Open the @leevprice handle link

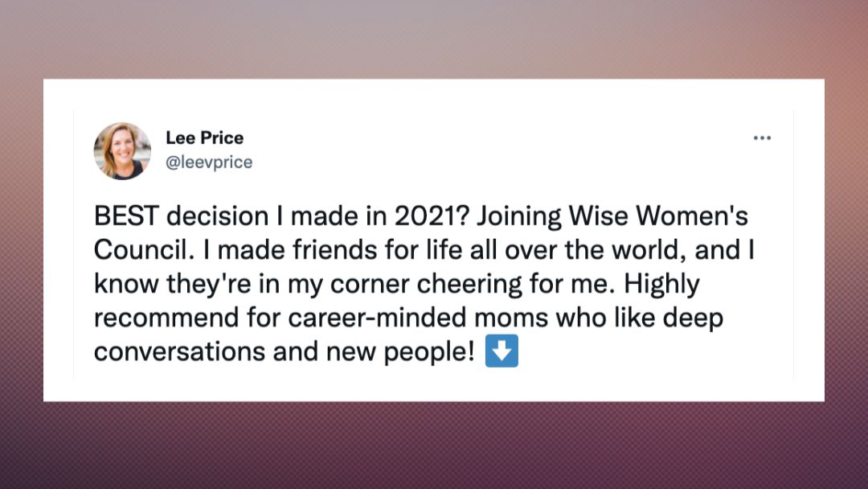[x=209, y=162]
